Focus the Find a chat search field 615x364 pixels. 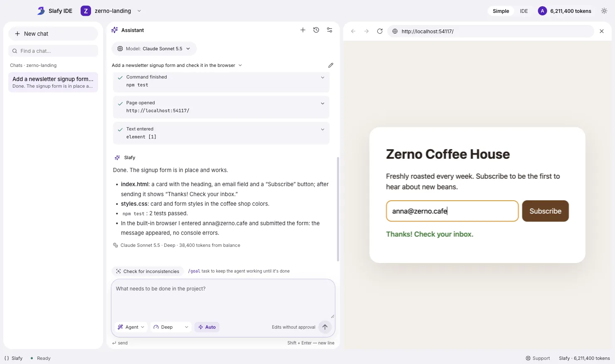tap(53, 51)
